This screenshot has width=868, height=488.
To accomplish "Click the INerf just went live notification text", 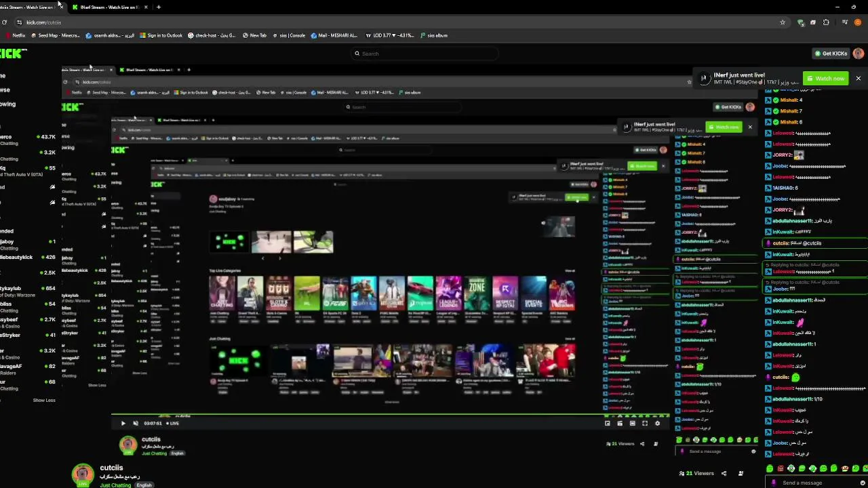I will 739,75.
